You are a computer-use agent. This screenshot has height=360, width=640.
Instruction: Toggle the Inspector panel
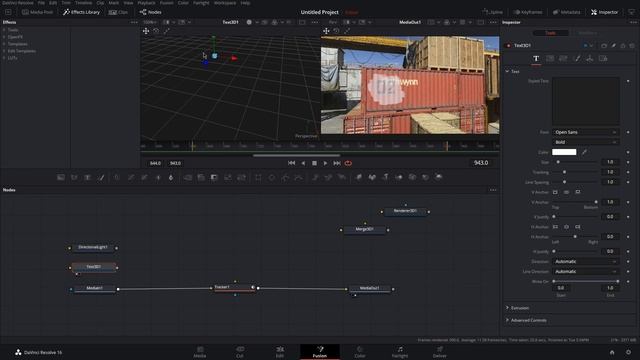coord(604,12)
